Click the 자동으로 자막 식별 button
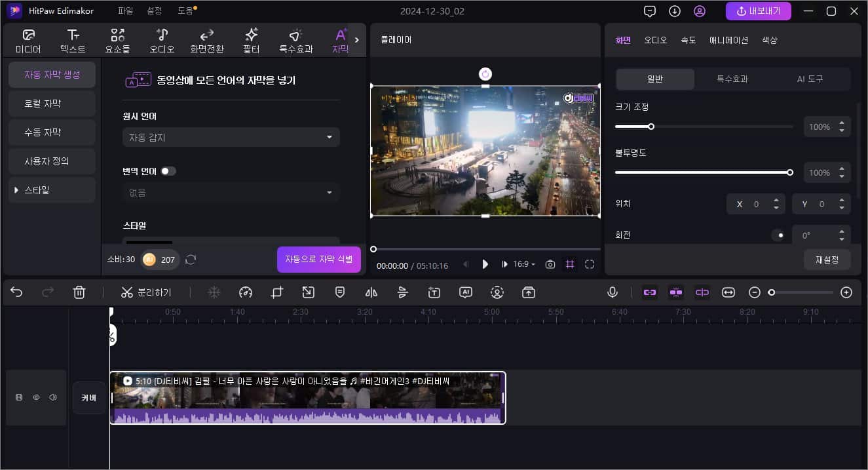868x470 pixels. click(x=318, y=259)
